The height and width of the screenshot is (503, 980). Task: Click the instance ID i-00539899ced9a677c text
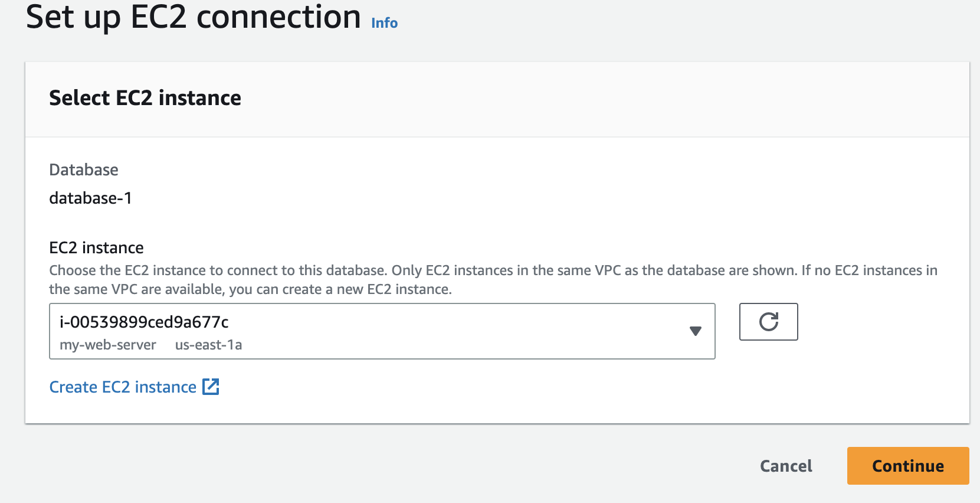[x=144, y=322]
